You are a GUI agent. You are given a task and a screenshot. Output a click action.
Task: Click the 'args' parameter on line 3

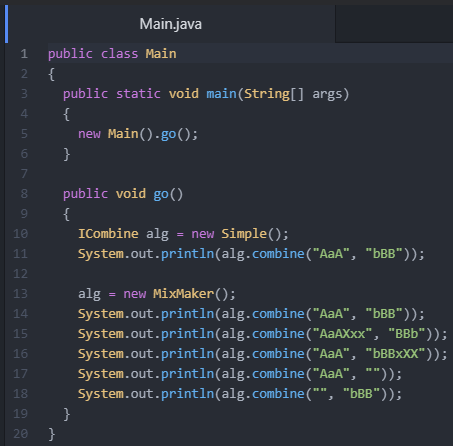coord(327,94)
